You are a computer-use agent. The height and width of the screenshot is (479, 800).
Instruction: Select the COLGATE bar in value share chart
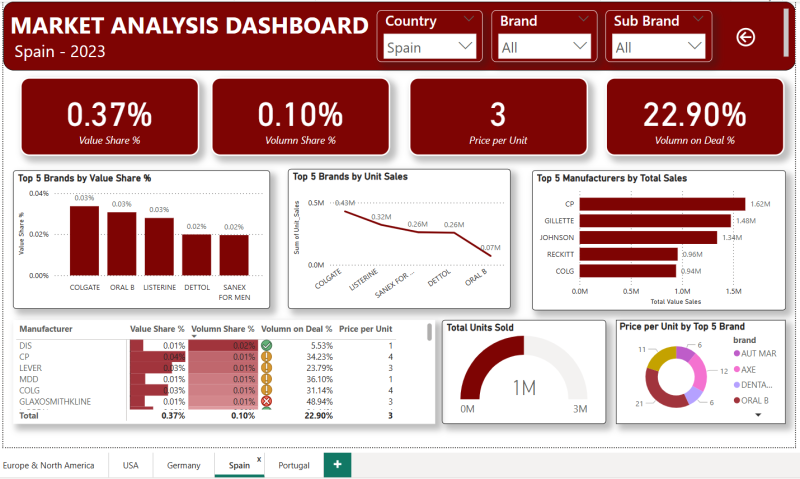[84, 241]
